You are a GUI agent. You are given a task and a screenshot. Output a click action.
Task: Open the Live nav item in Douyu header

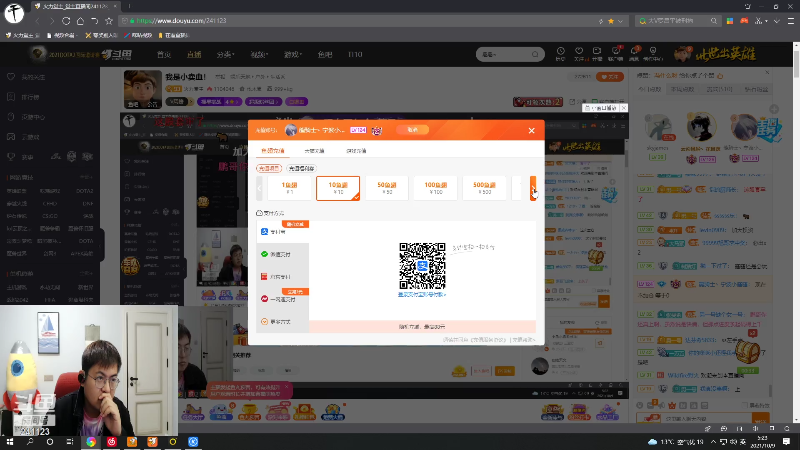click(194, 55)
